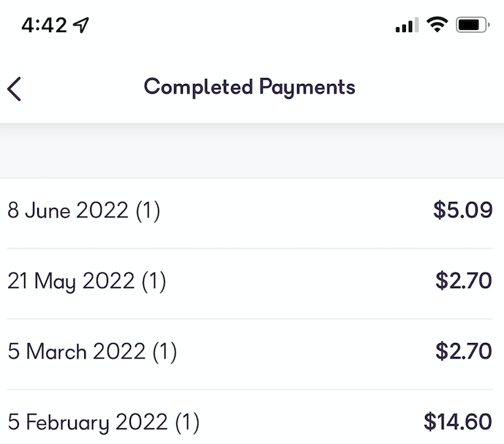This screenshot has width=504, height=444.
Task: Tap the $2.70 amount for 21 May
Action: click(x=464, y=281)
